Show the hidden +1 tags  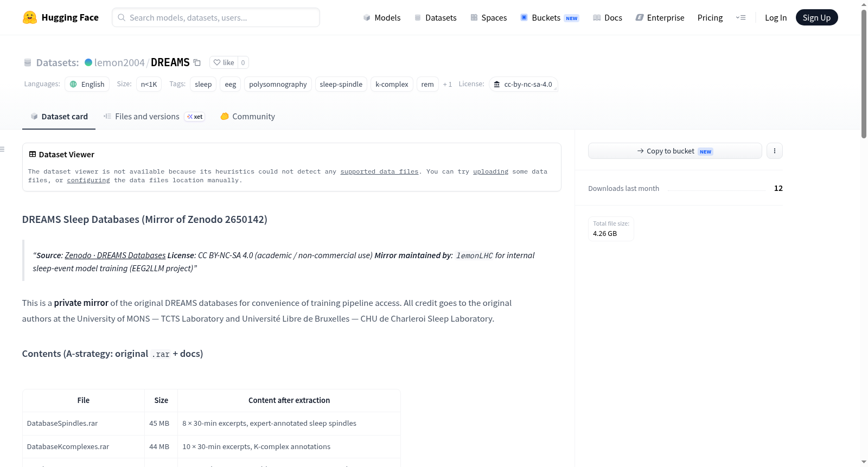click(x=448, y=84)
